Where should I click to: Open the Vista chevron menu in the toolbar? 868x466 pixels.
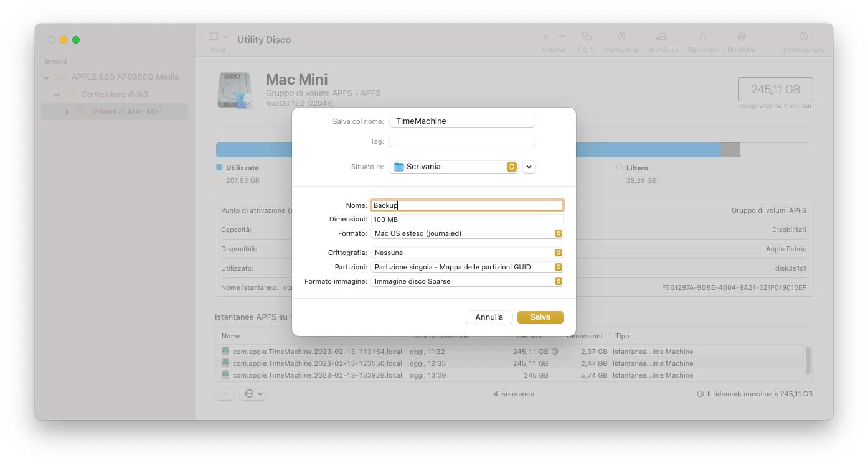point(225,37)
